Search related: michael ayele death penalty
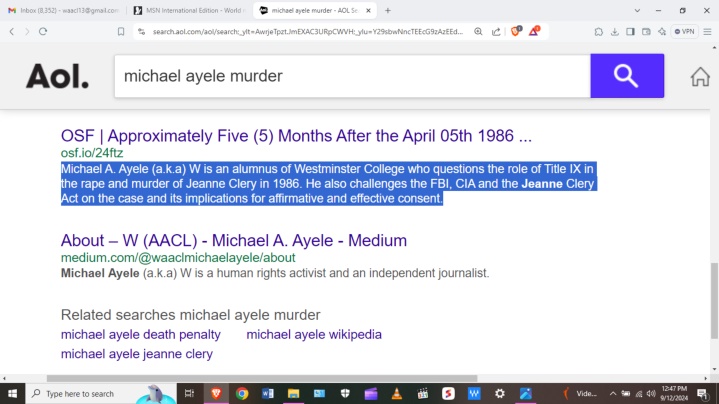This screenshot has height=404, width=719. 141,334
